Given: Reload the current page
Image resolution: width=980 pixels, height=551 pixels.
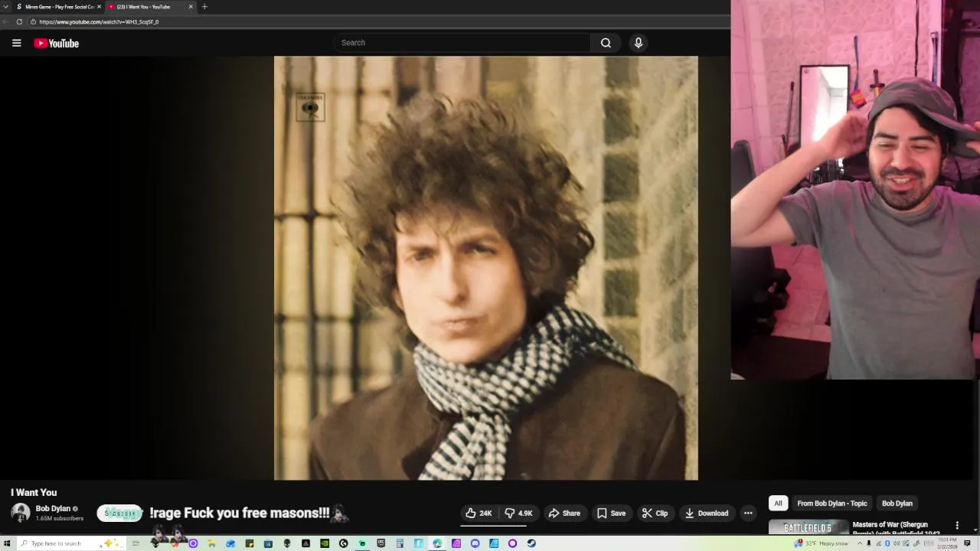Looking at the screenshot, I should tap(19, 21).
